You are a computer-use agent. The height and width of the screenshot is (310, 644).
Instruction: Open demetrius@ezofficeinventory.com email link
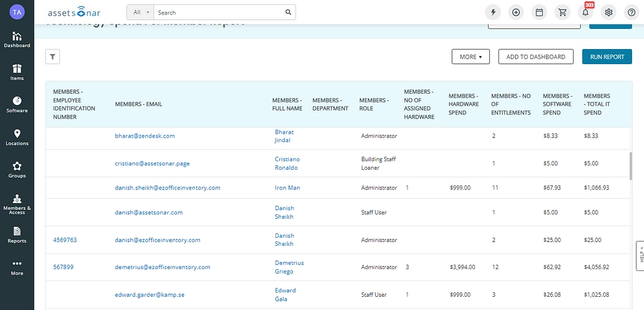click(162, 267)
